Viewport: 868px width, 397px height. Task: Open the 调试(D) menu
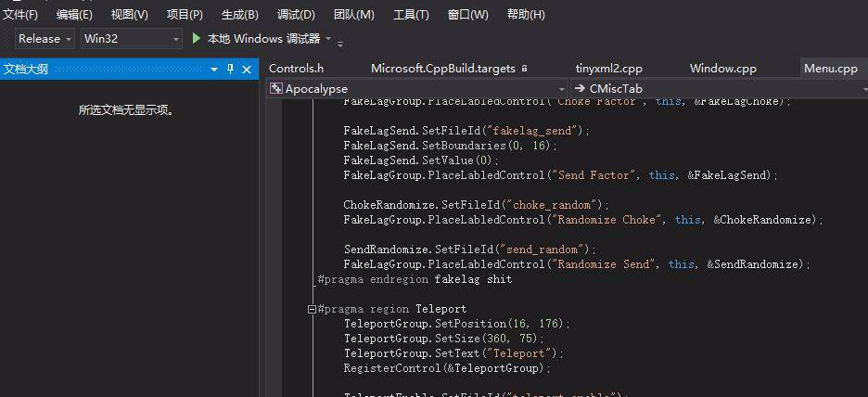click(x=296, y=15)
